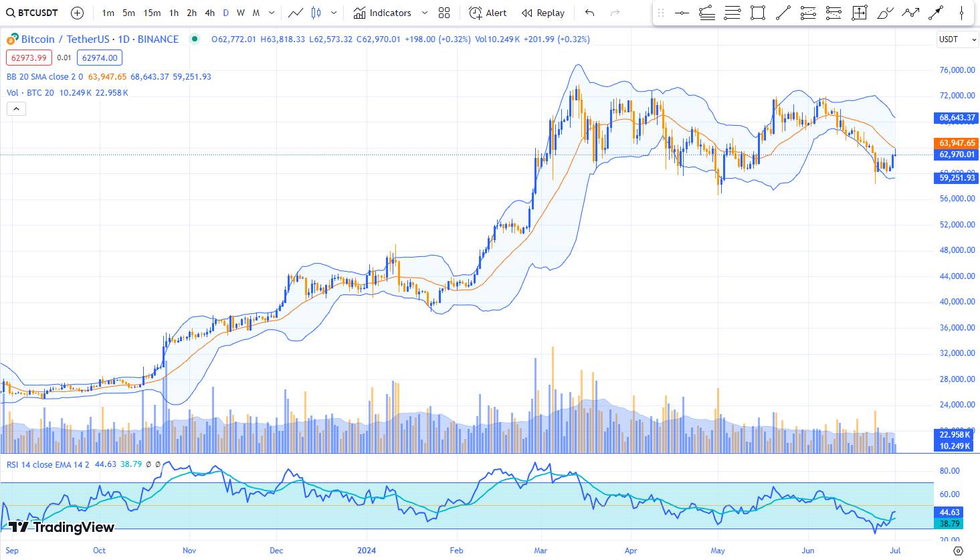Expand the favorite indicators dropdown
980x560 pixels.
tap(425, 13)
